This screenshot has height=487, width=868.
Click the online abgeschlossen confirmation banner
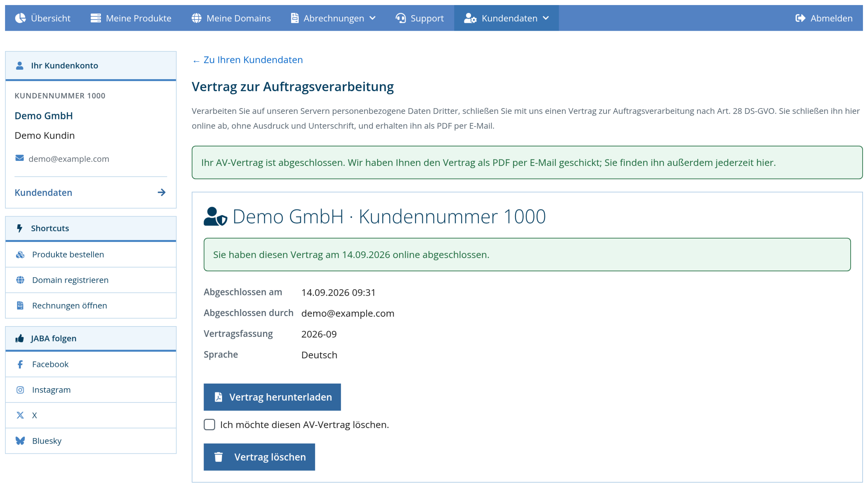[527, 255]
